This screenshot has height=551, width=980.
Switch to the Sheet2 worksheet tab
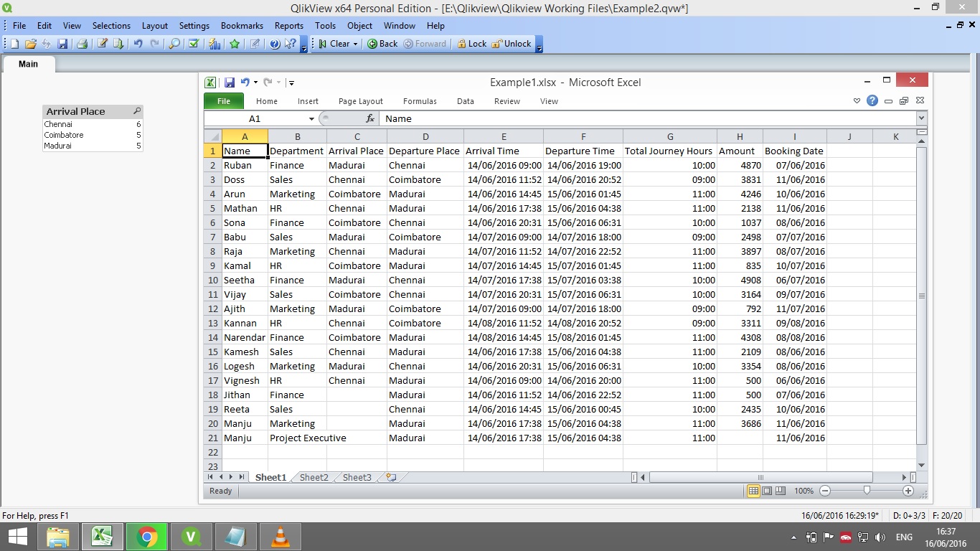pyautogui.click(x=314, y=477)
